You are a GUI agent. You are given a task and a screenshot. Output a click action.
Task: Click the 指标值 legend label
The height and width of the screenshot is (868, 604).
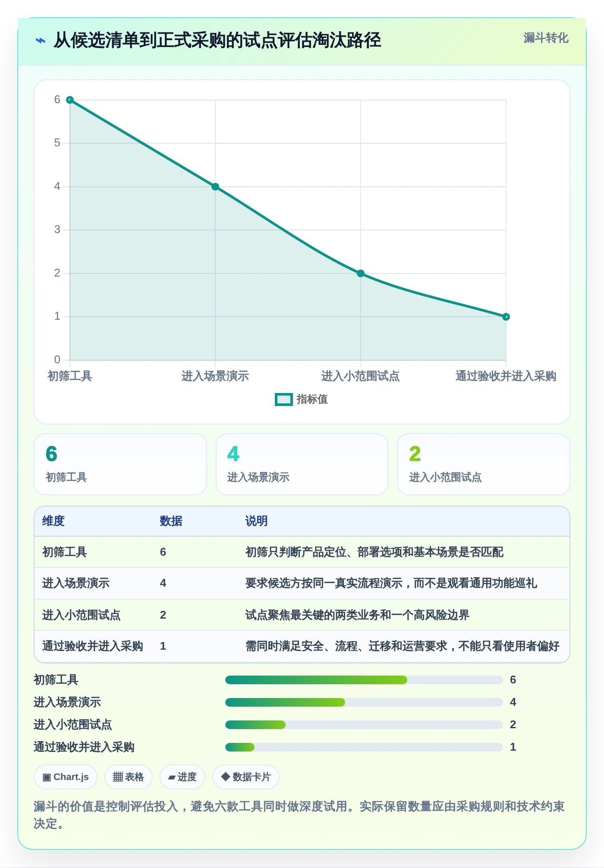(312, 399)
